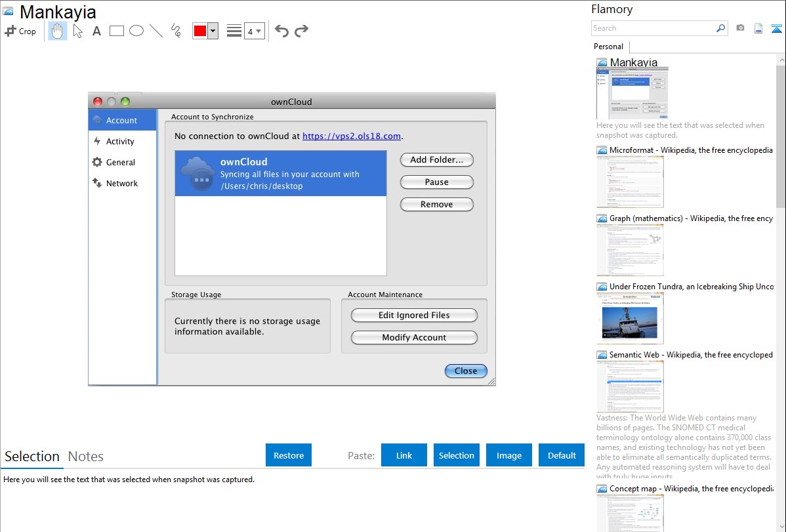Screen dimensions: 786x532
Task: Choose the arrow pointer selection tool
Action: coord(77,31)
